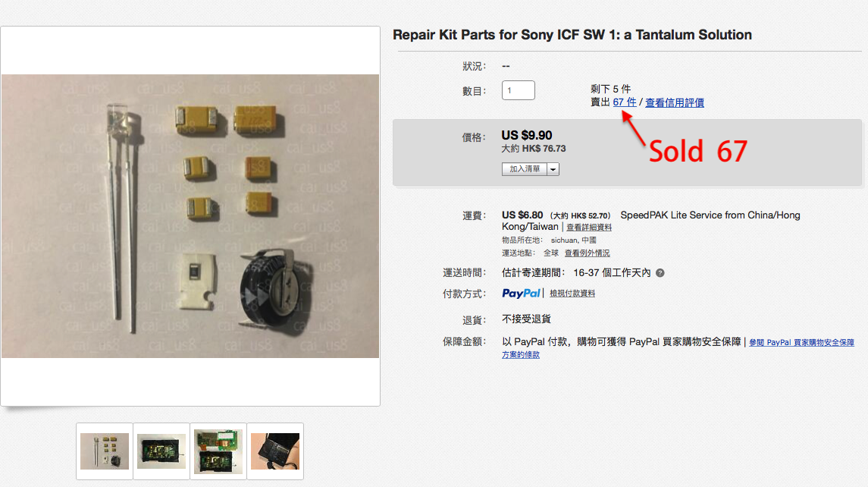Click the delivery time help question mark icon
The height and width of the screenshot is (487, 868).
660,272
